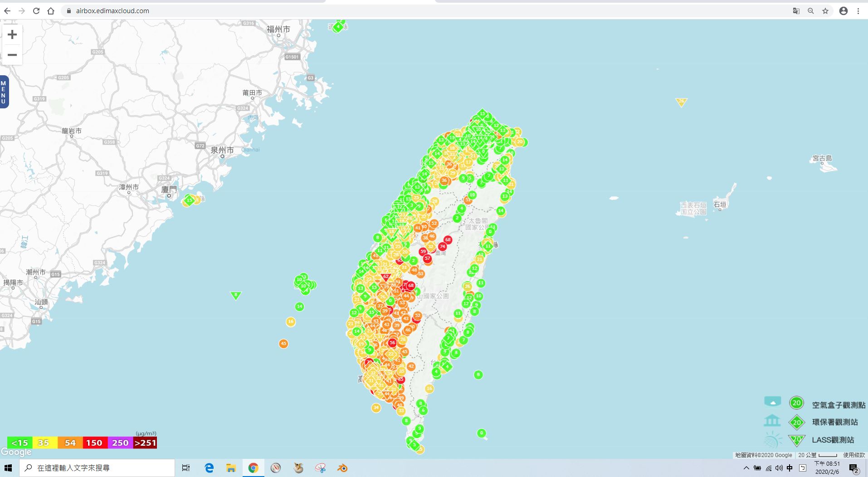
Task: Select the green marker 15 near Kinmen
Action: pyautogui.click(x=190, y=200)
